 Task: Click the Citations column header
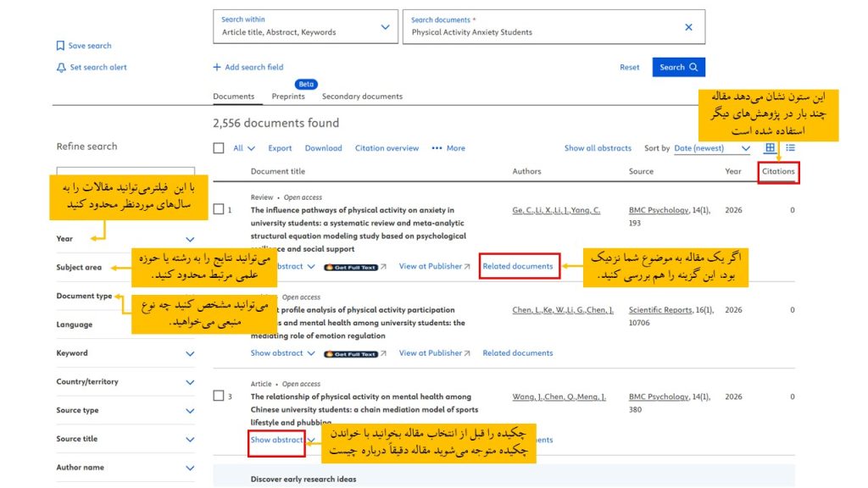point(778,171)
